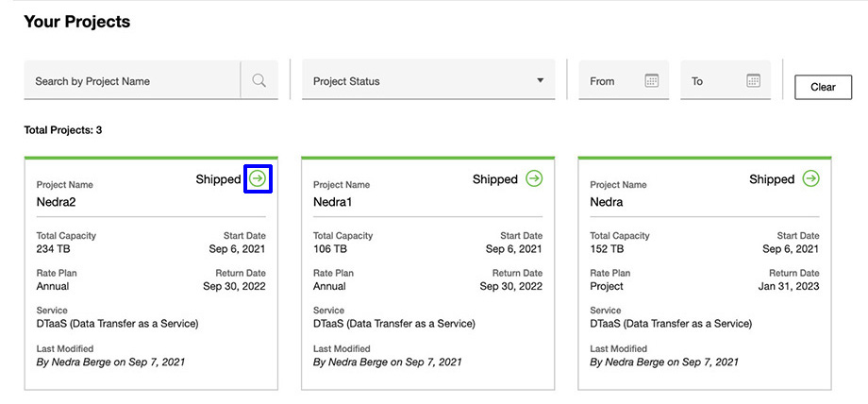
Task: Expand the Project Status dropdown
Action: point(425,81)
